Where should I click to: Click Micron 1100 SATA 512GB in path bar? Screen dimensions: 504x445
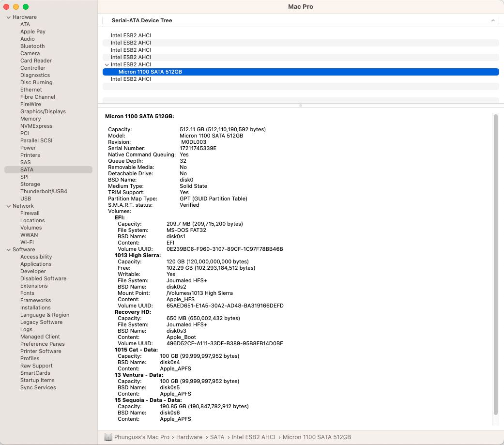[x=317, y=437]
